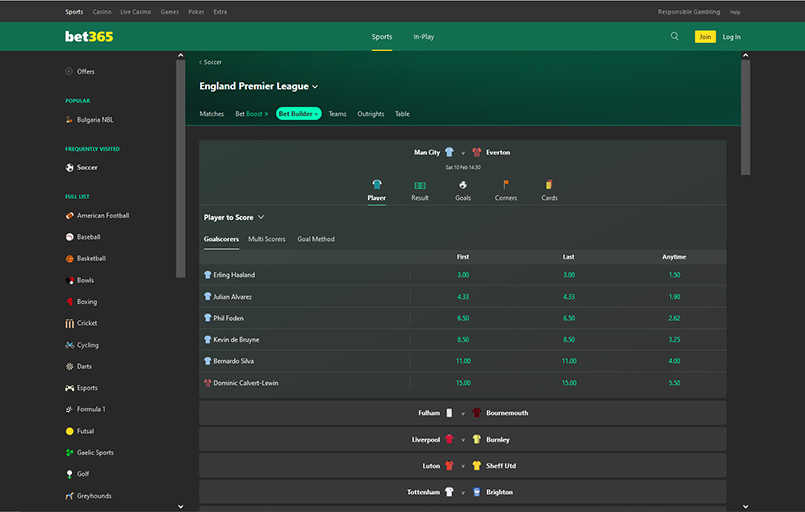Open the Teams tab

point(337,114)
